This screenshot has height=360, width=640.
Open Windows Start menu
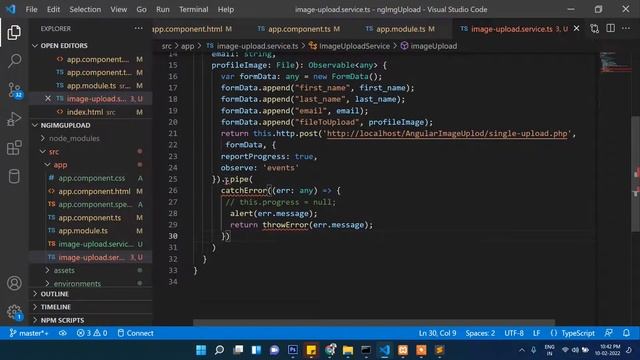(201, 350)
